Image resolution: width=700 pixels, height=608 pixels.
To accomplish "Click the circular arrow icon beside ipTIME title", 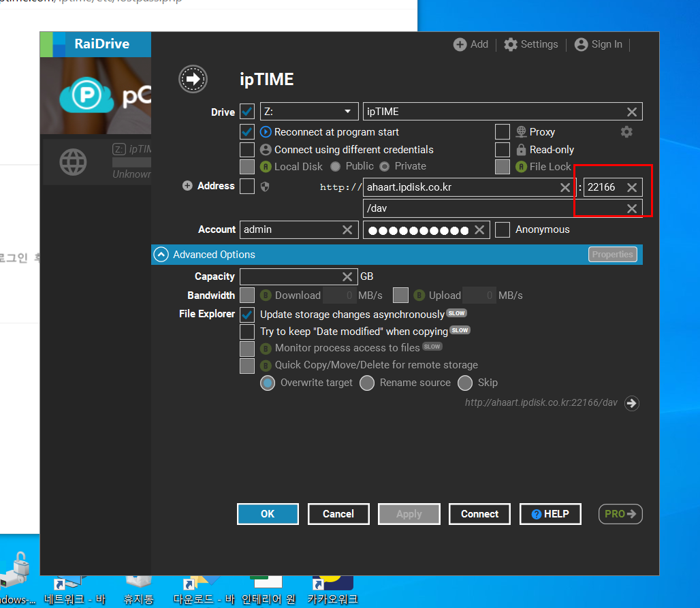I will point(193,79).
